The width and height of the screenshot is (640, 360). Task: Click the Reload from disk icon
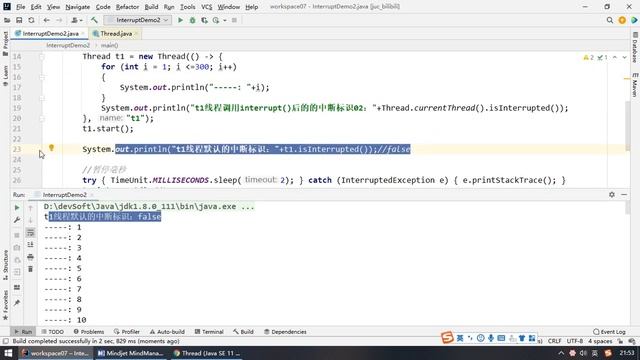31,20
